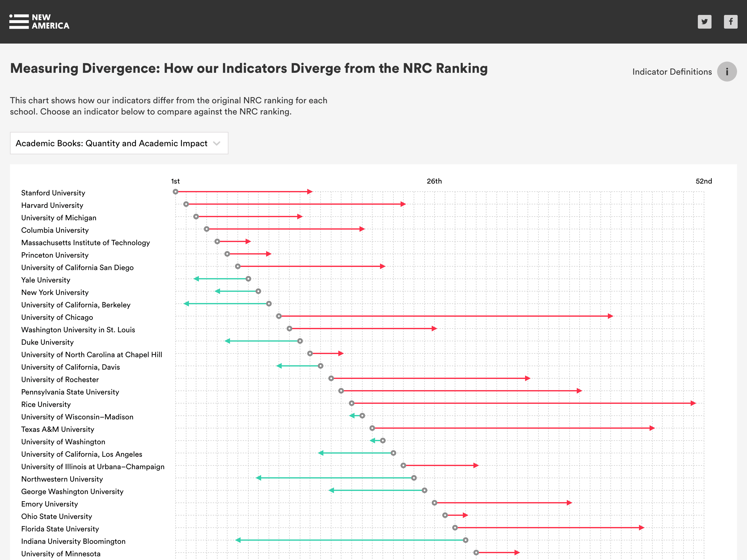Click 'University of North Carolina at Chapel Hill'
747x560 pixels.
[x=92, y=355]
